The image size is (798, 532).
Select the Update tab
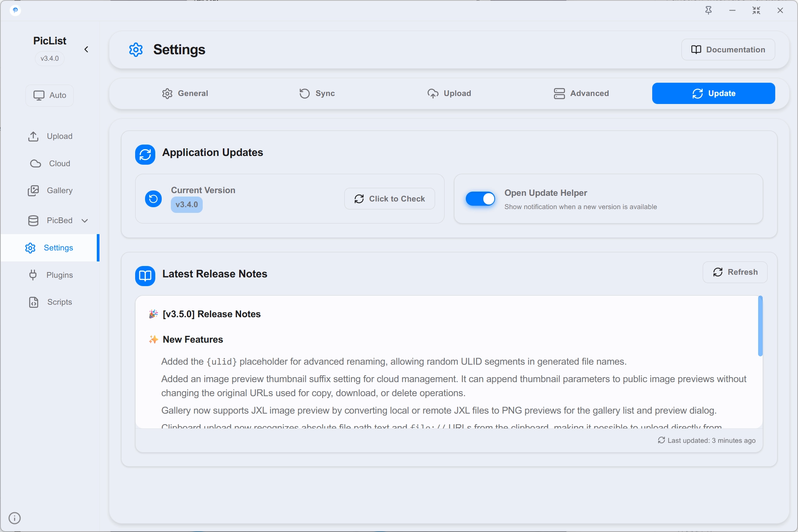714,93
